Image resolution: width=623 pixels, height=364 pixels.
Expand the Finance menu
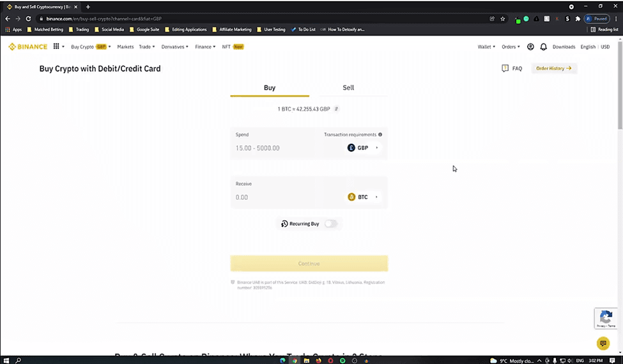click(205, 47)
